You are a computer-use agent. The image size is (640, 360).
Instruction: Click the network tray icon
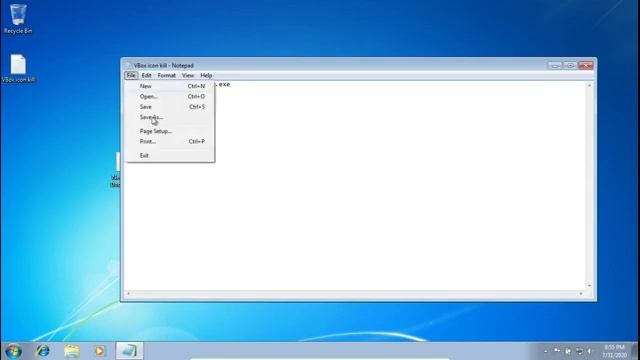point(579,351)
